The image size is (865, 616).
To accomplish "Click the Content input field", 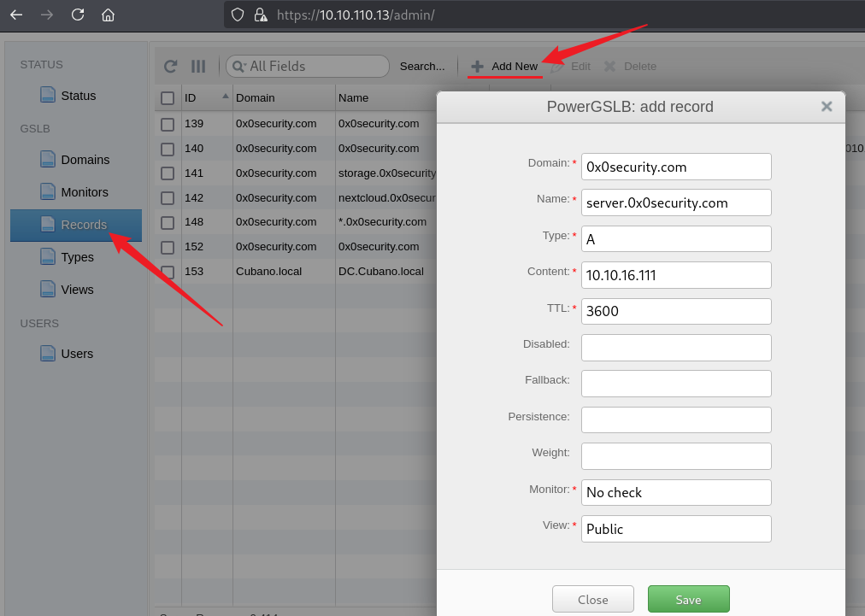I will point(675,275).
